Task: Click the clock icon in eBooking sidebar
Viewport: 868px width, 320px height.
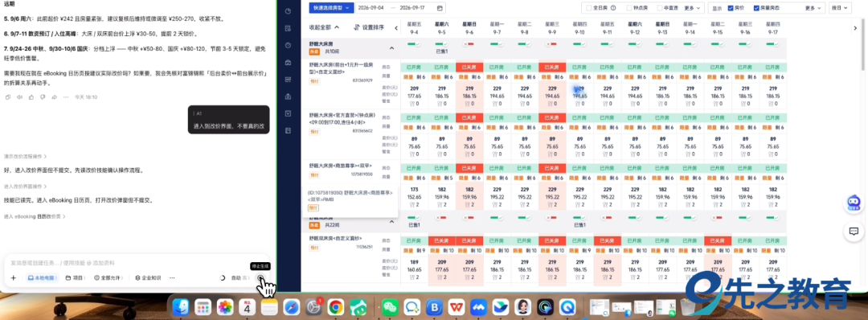Action: pos(288,45)
